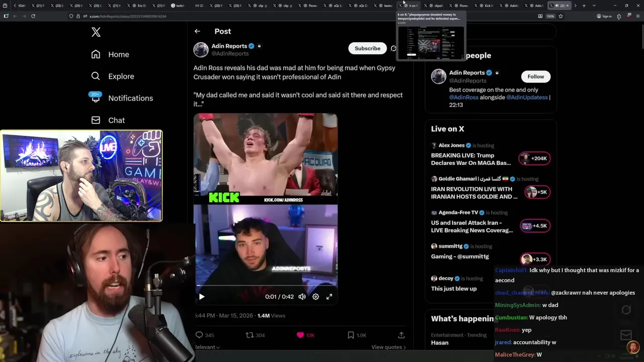Click the 1.4M Views count
Image resolution: width=644 pixels, height=362 pixels.
[271, 316]
